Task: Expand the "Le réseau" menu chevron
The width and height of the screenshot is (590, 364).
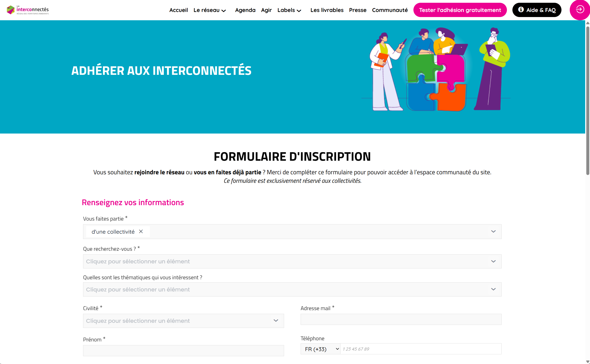Action: click(224, 11)
